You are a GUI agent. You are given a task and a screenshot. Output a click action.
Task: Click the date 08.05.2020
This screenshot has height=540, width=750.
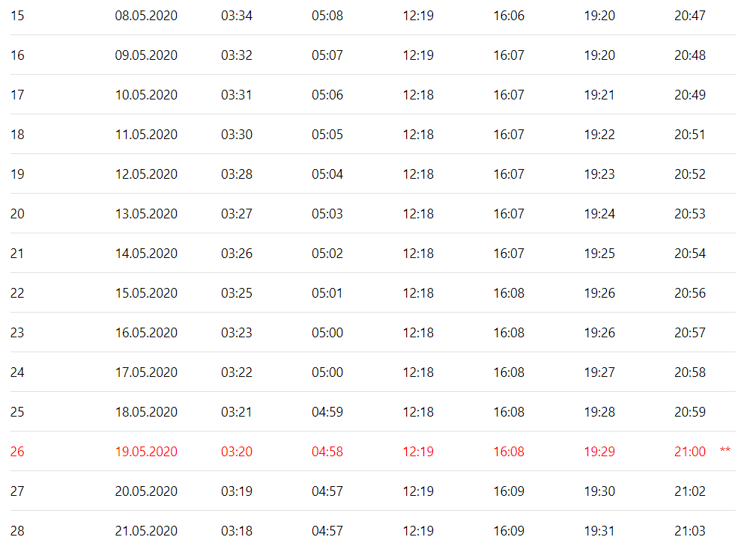pos(146,16)
